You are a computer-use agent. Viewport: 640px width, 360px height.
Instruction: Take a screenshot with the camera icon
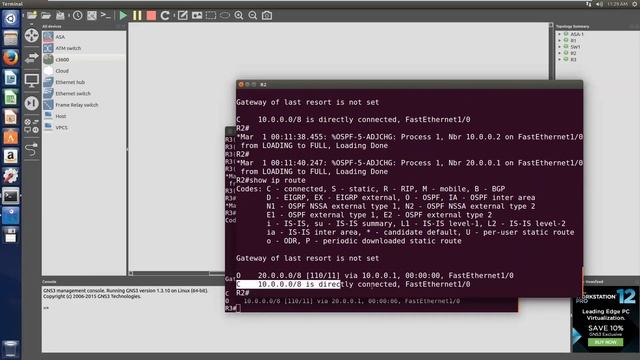pyautogui.click(x=267, y=16)
